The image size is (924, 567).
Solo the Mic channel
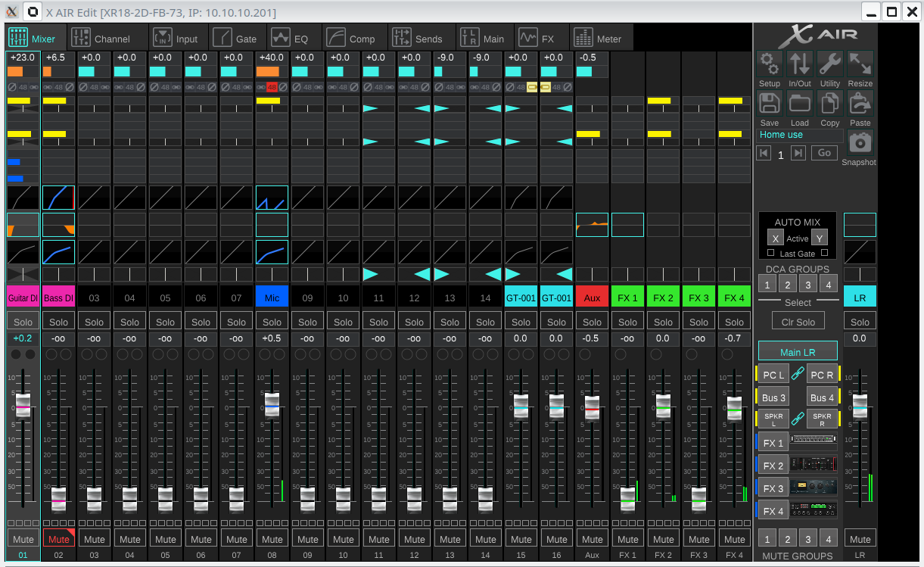(x=272, y=322)
